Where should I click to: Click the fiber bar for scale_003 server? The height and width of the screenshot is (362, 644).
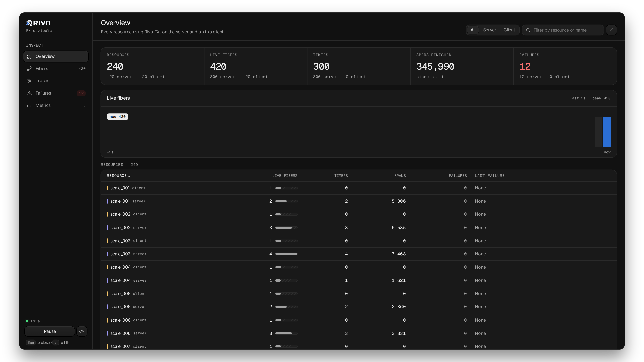[x=286, y=254]
